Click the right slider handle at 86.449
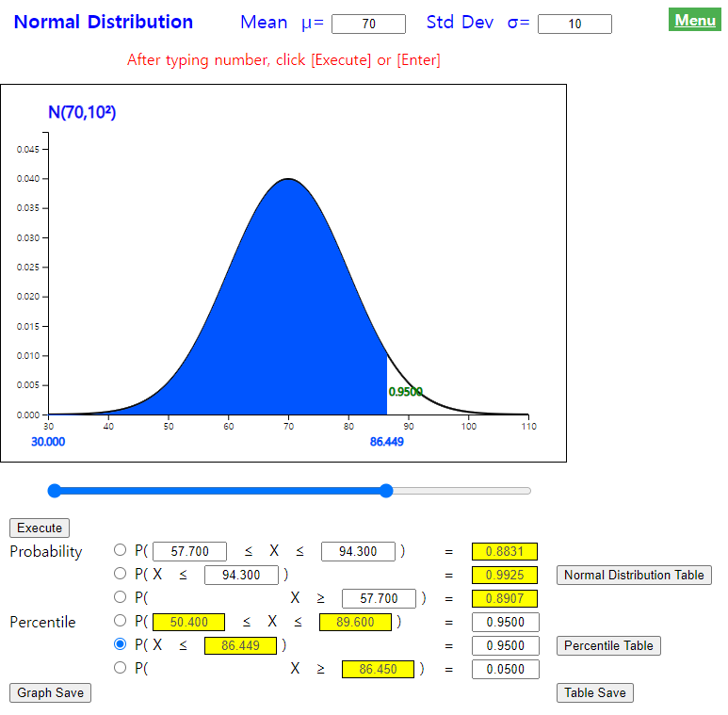 click(x=386, y=491)
